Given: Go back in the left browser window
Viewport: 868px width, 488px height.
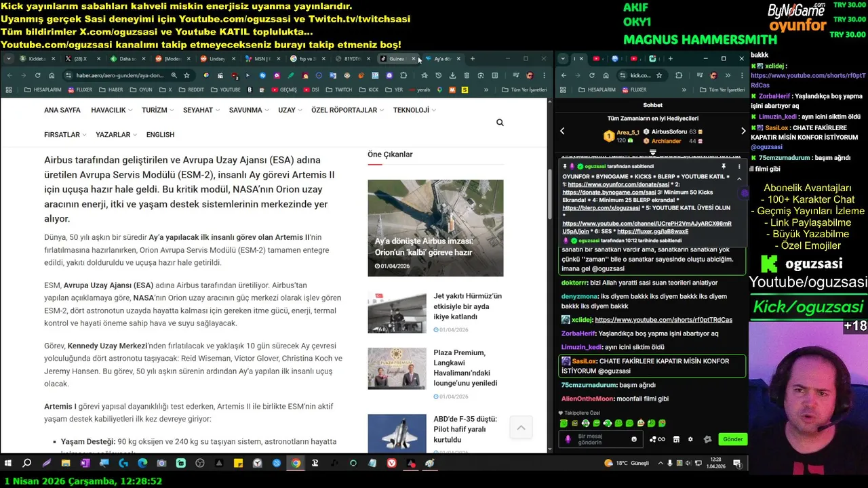Looking at the screenshot, I should [x=9, y=75].
